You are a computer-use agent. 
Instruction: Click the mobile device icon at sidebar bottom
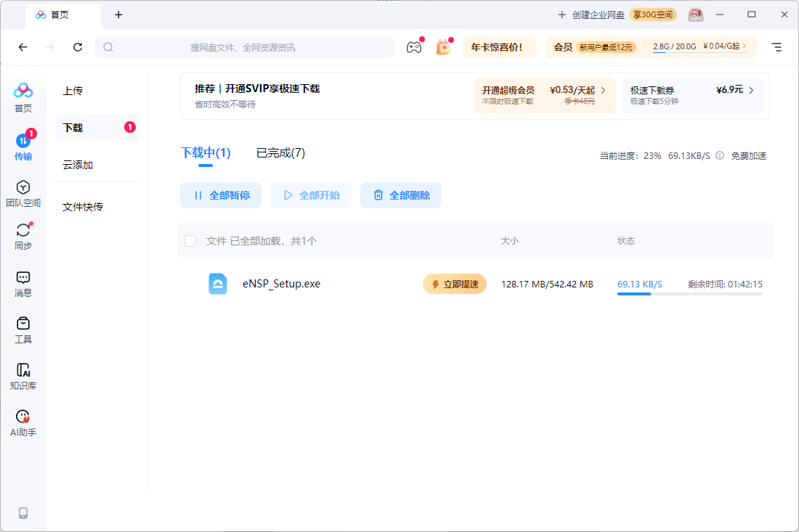(x=23, y=512)
